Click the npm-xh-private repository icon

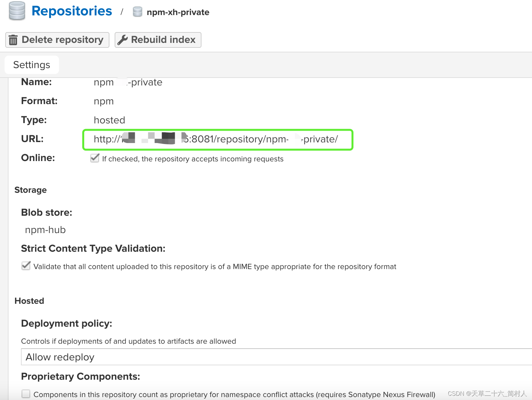tap(137, 12)
